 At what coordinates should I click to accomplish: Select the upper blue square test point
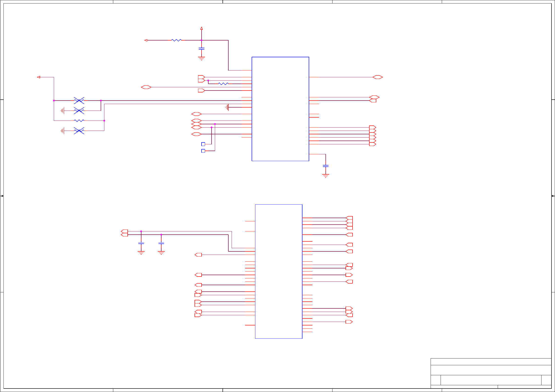[x=203, y=144]
